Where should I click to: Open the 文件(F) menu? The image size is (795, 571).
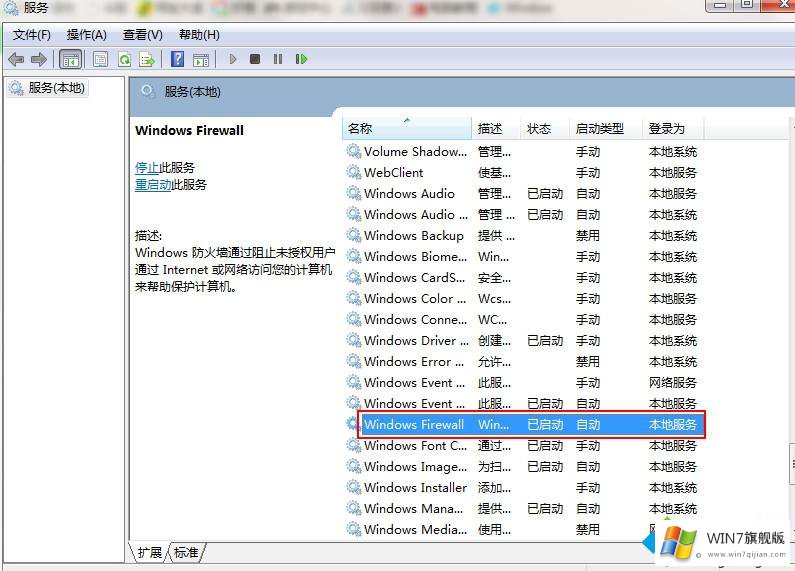(31, 34)
